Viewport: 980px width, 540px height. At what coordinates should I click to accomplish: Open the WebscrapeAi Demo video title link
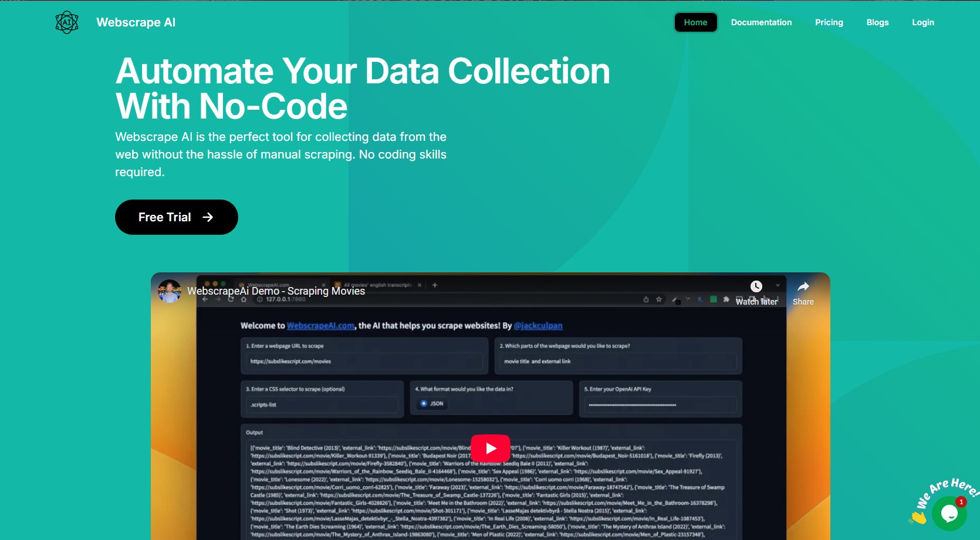tap(276, 291)
